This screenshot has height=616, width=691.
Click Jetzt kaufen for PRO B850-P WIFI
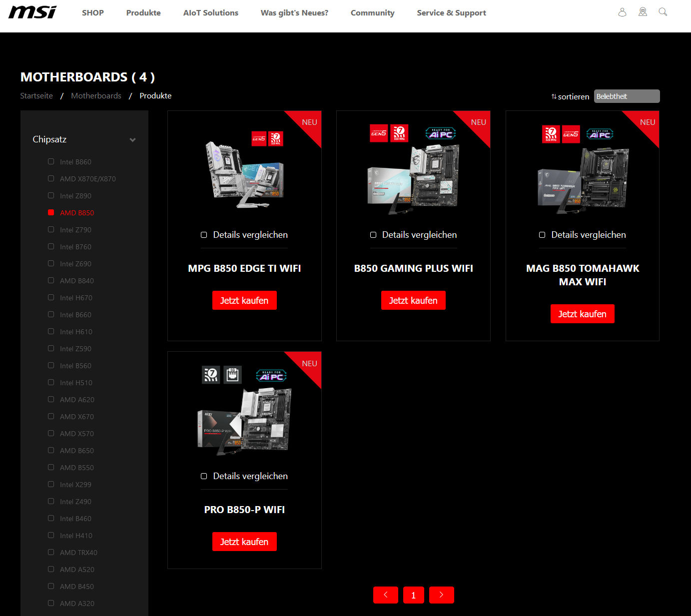tap(244, 542)
